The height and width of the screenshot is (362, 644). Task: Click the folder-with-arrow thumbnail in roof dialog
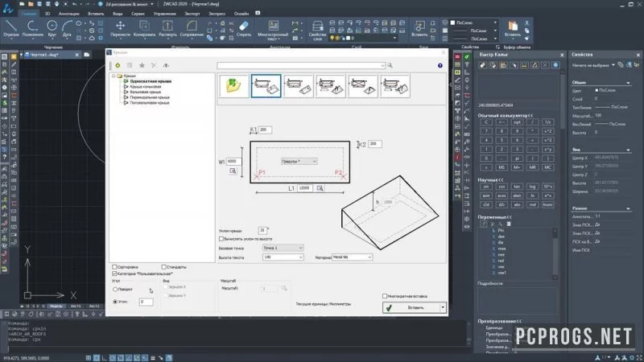(x=233, y=86)
